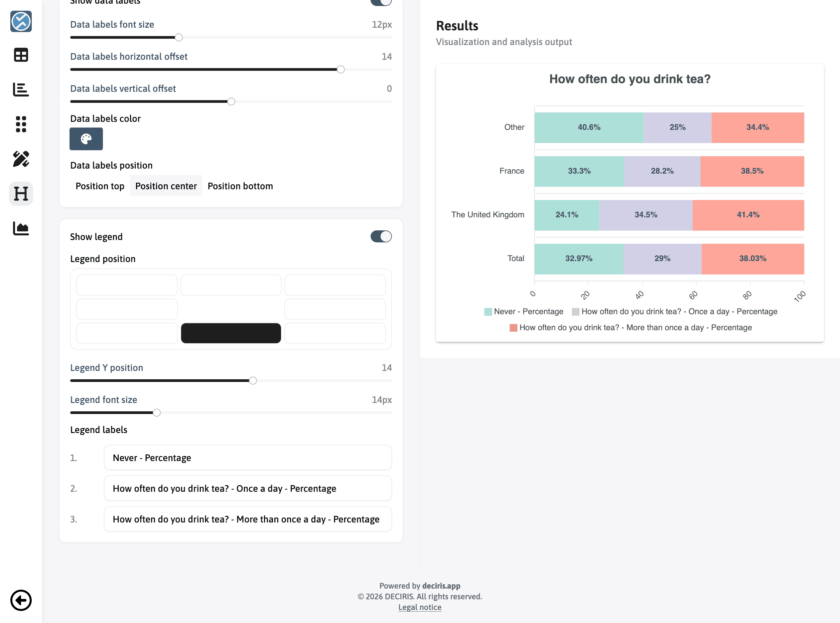The image size is (840, 623).
Task: Open the table grid sidebar icon
Action: point(21,55)
